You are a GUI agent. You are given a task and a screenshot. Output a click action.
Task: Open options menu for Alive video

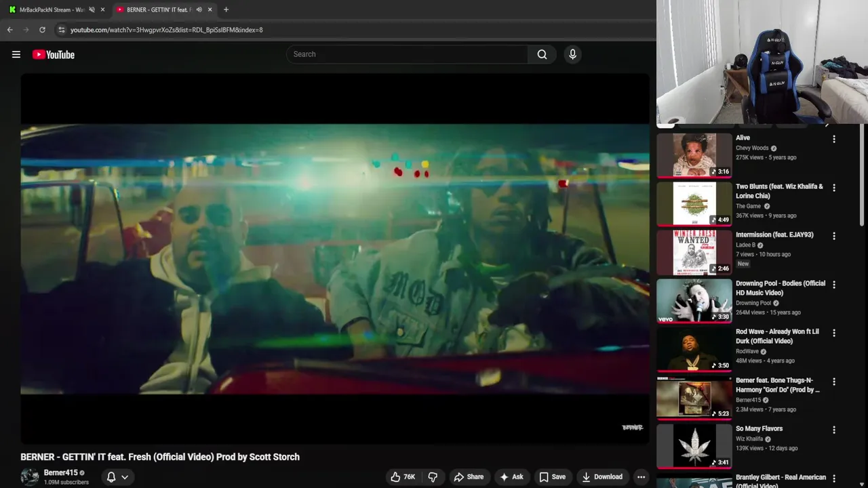pyautogui.click(x=834, y=139)
